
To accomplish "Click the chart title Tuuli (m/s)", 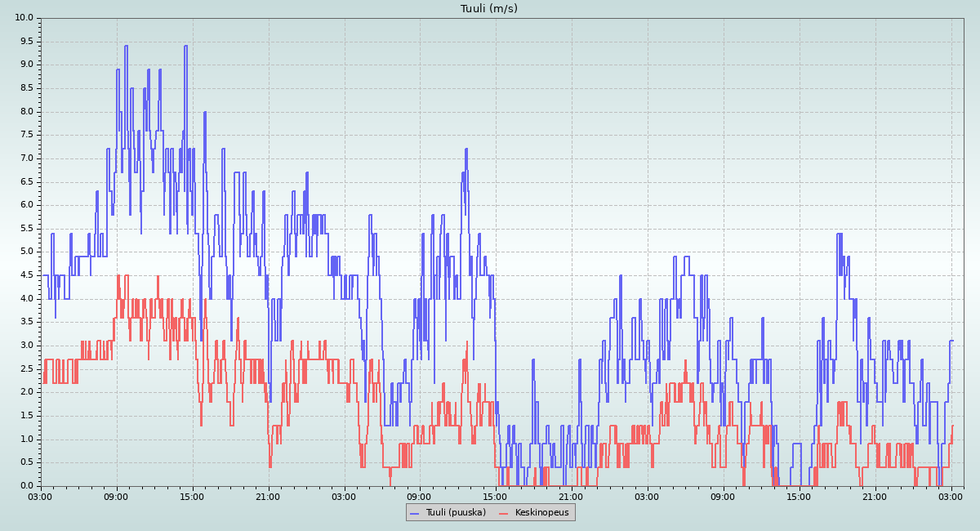I will pyautogui.click(x=489, y=9).
